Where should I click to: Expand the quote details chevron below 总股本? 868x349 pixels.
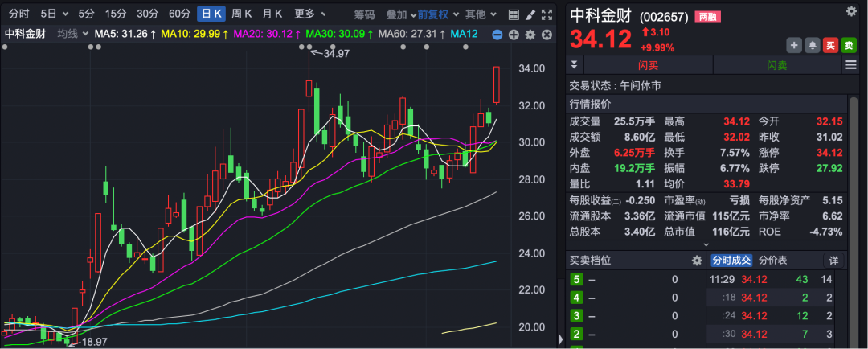pos(706,244)
